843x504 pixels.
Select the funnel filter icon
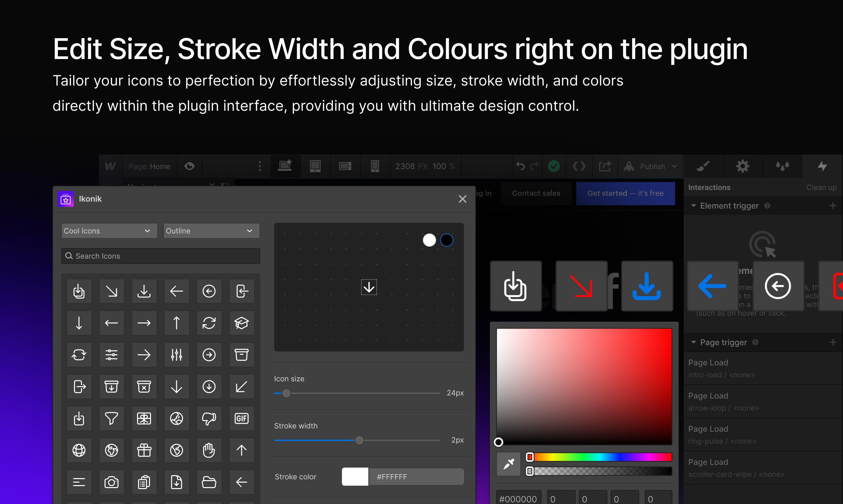(x=112, y=418)
